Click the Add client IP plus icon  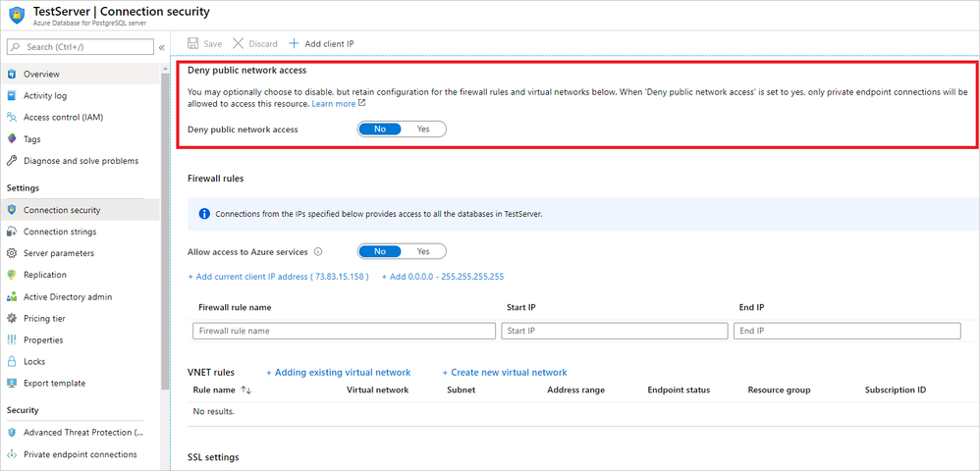[x=294, y=44]
